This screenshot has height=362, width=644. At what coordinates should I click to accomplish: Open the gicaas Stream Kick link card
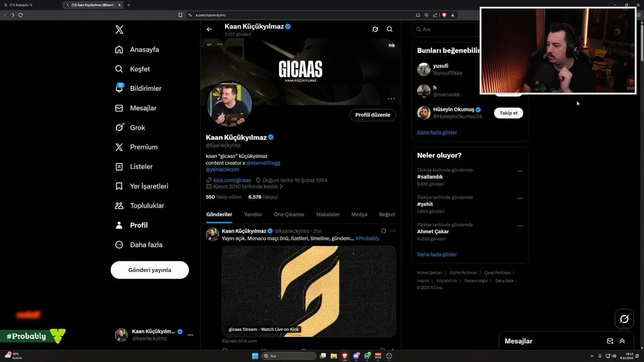(x=309, y=292)
